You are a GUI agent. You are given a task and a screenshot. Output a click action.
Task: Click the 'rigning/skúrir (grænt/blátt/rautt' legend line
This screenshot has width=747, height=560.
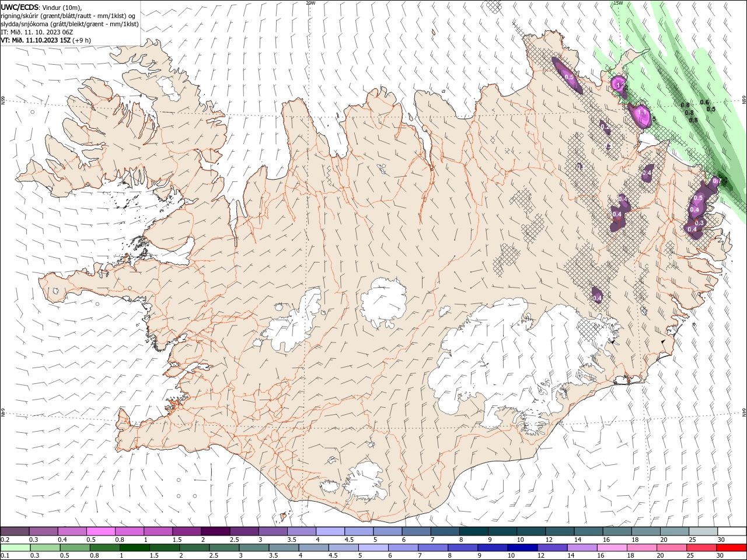(68, 16)
